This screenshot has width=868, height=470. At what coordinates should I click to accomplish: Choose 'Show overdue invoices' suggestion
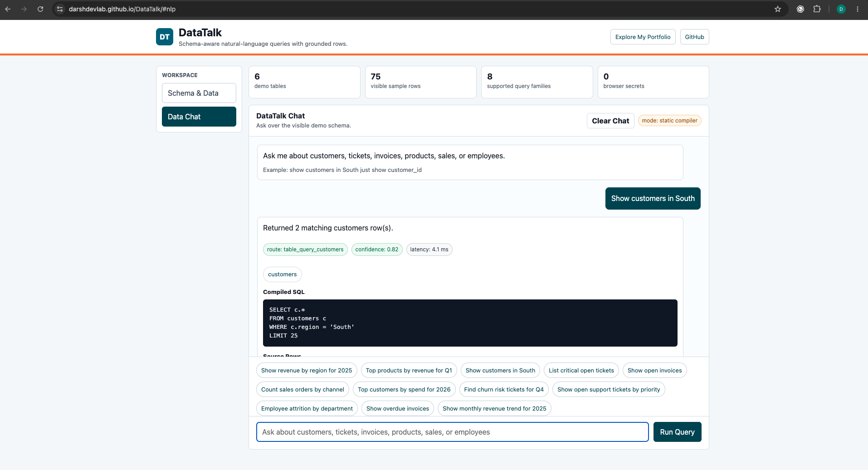click(398, 409)
